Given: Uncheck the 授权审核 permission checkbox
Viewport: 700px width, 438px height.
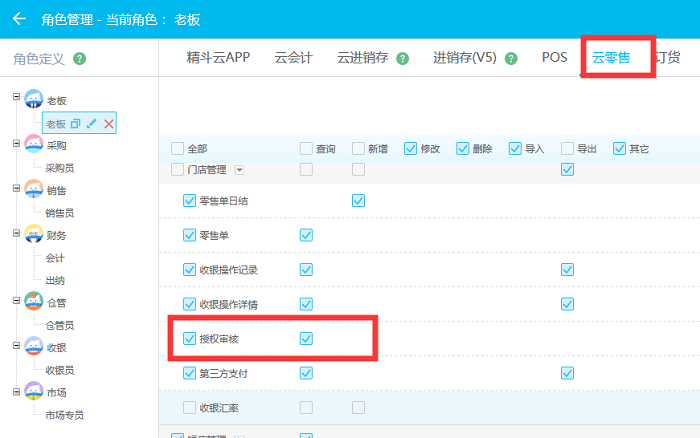Looking at the screenshot, I should (x=190, y=339).
